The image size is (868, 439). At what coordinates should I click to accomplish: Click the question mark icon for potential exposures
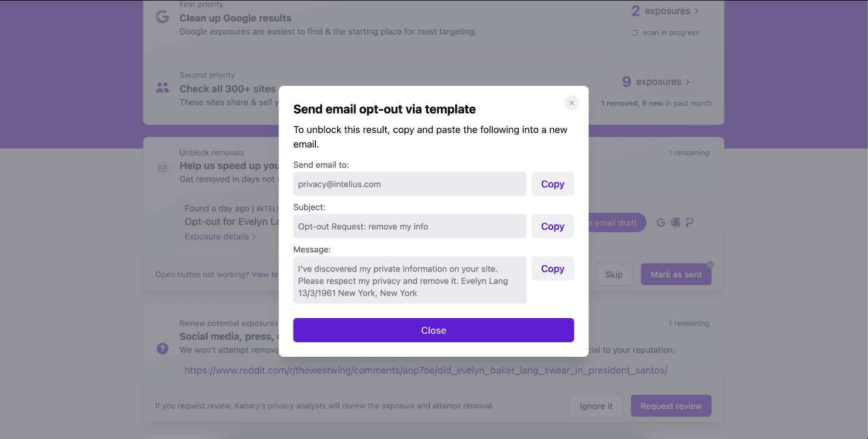tap(162, 348)
